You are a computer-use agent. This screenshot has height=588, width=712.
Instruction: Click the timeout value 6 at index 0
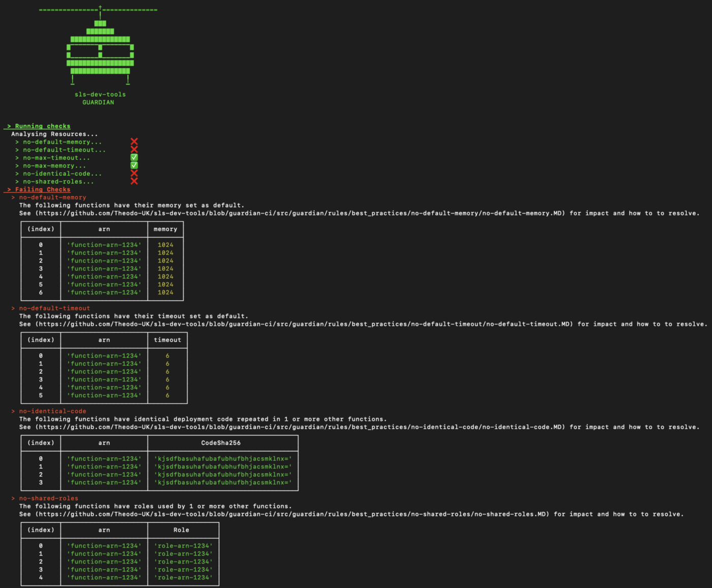point(167,356)
